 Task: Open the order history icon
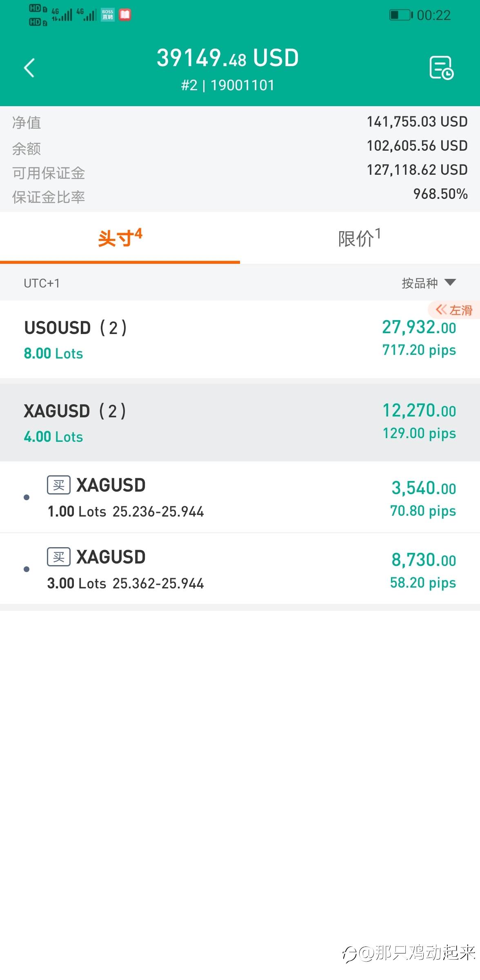(x=441, y=68)
